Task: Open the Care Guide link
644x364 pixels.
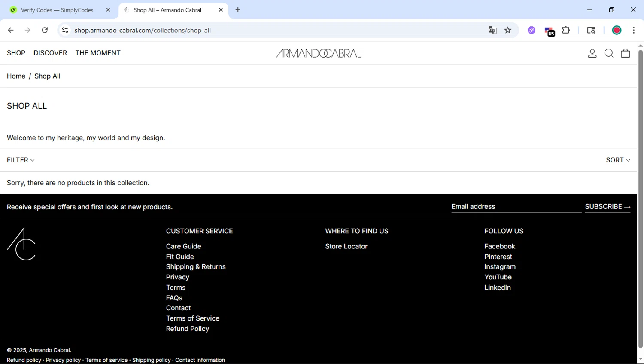Action: pyautogui.click(x=183, y=246)
